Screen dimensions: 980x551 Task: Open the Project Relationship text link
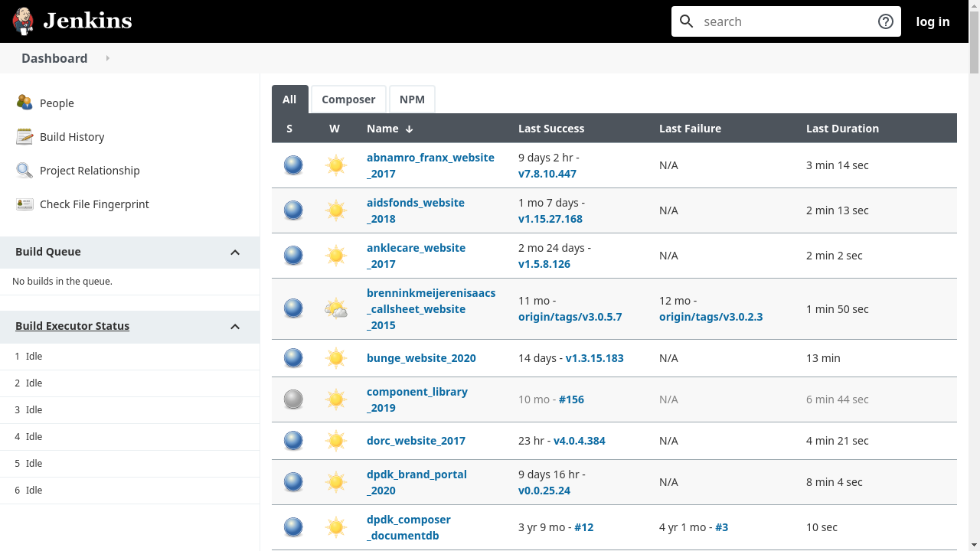tap(90, 171)
